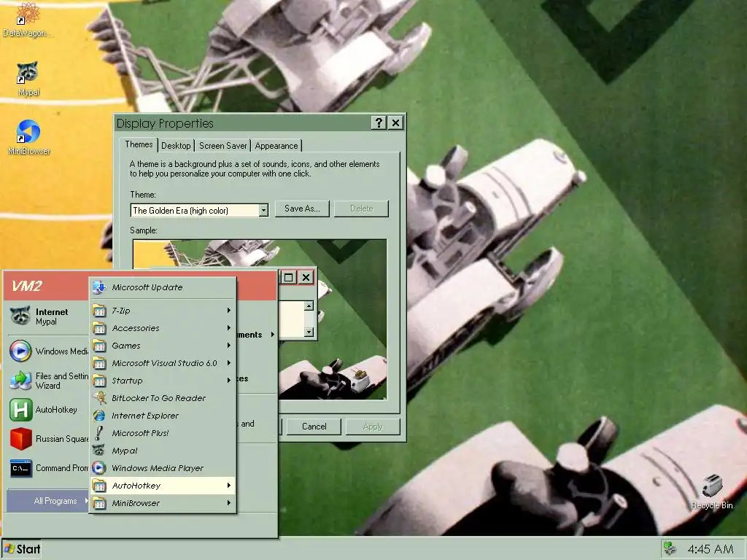747x560 pixels.
Task: Click the AutoHotkey folder icon in programs list
Action: click(x=99, y=486)
